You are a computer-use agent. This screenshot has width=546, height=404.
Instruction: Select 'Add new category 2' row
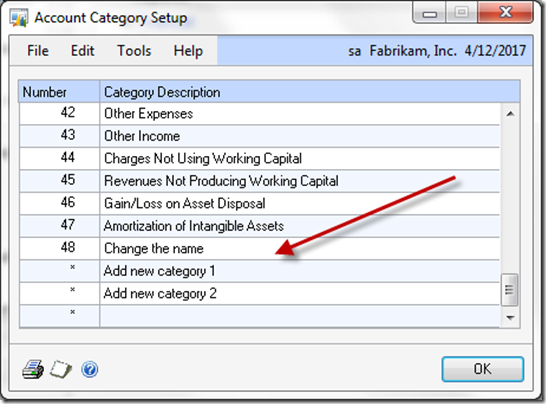[x=259, y=294]
